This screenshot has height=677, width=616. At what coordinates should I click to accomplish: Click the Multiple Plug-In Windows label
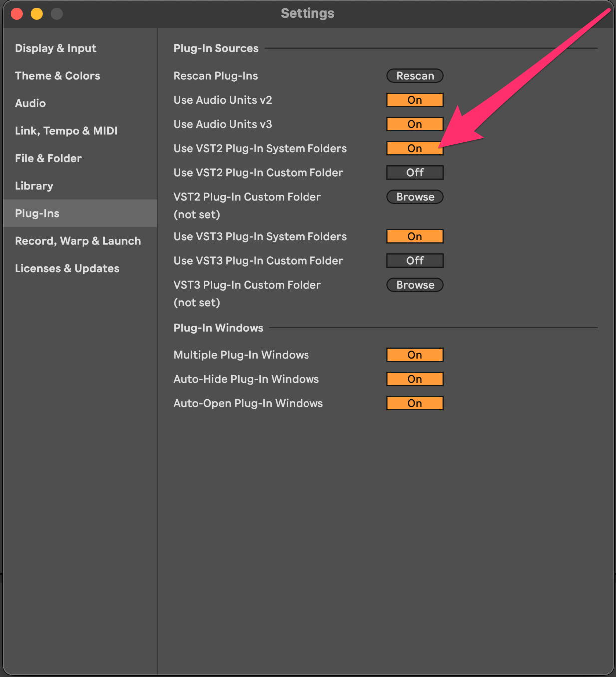[x=241, y=355]
